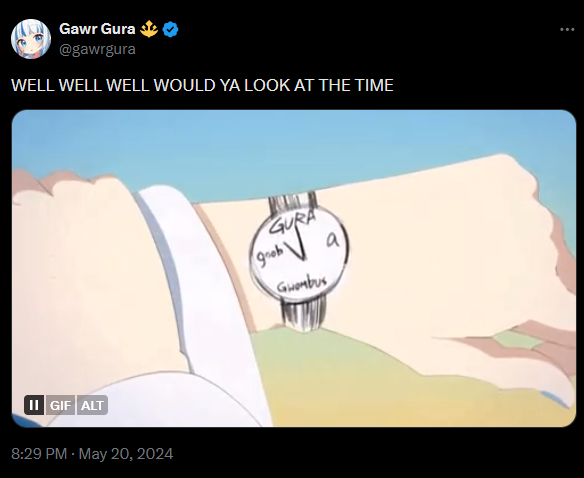Open Gawr Gura's profile avatar
This screenshot has width=584, height=478.
tap(31, 39)
